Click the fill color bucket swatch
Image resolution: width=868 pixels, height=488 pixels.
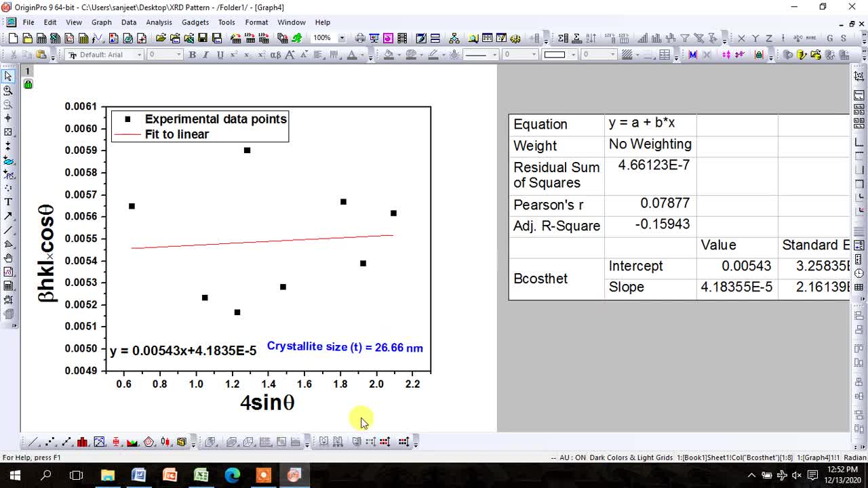coord(389,55)
